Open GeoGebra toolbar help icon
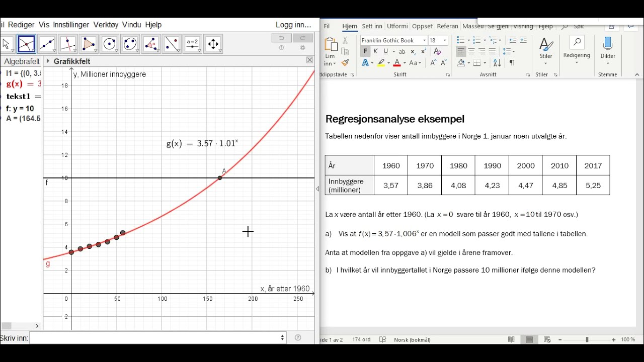The width and height of the screenshot is (644, 362). click(x=282, y=48)
